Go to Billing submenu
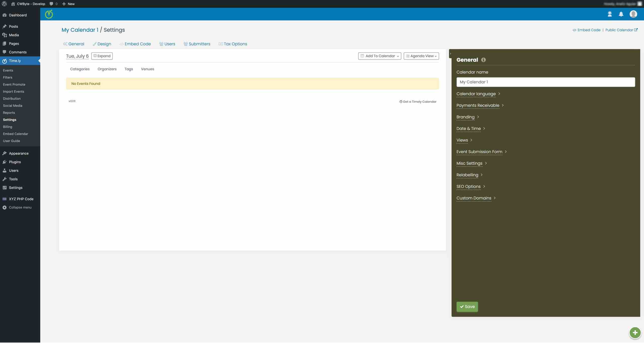 point(8,127)
